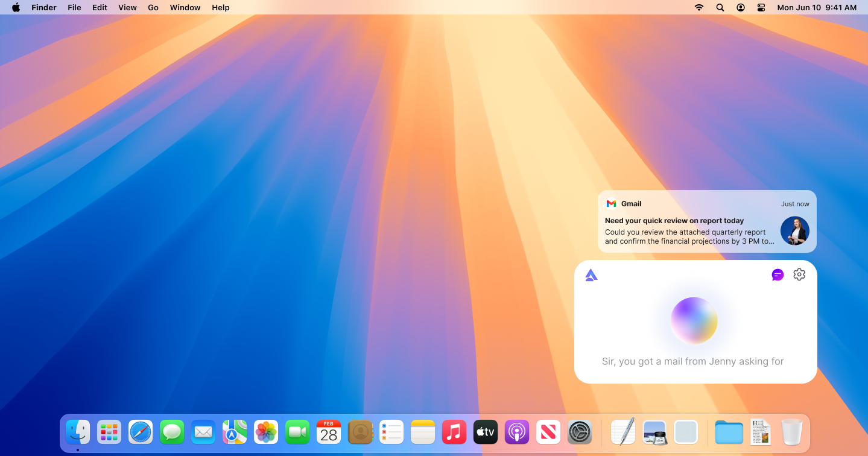
Task: Open the View menu
Action: (x=127, y=7)
